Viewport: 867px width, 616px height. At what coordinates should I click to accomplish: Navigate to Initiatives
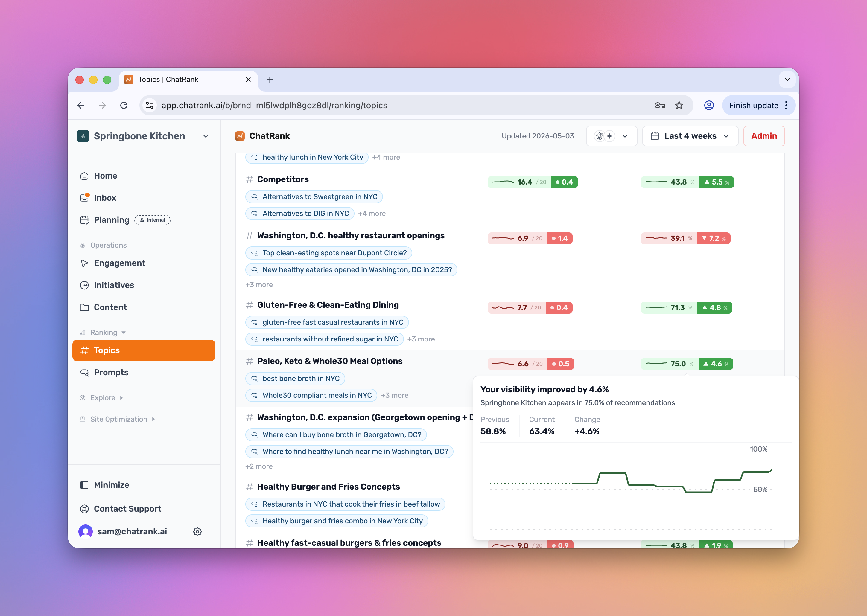click(x=144, y=285)
